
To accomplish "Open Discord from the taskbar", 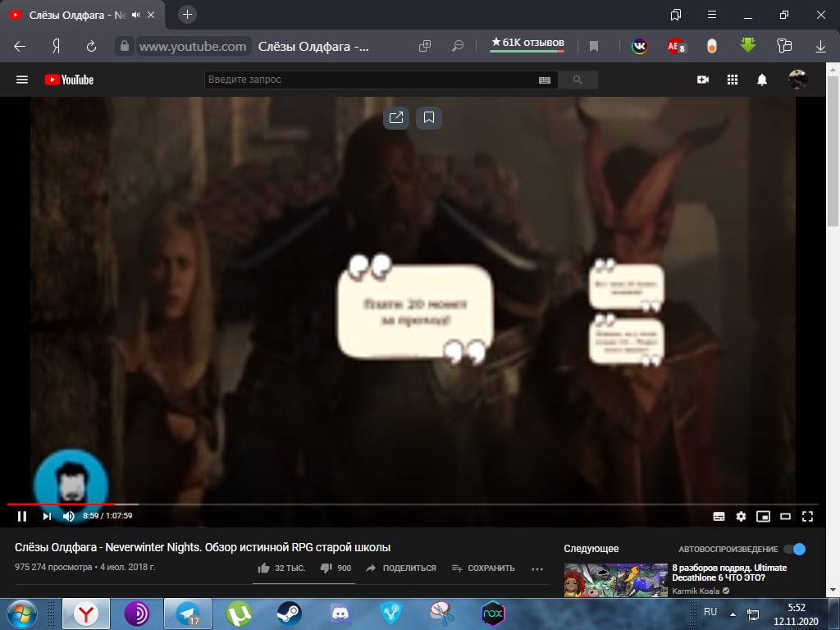I will [x=340, y=614].
